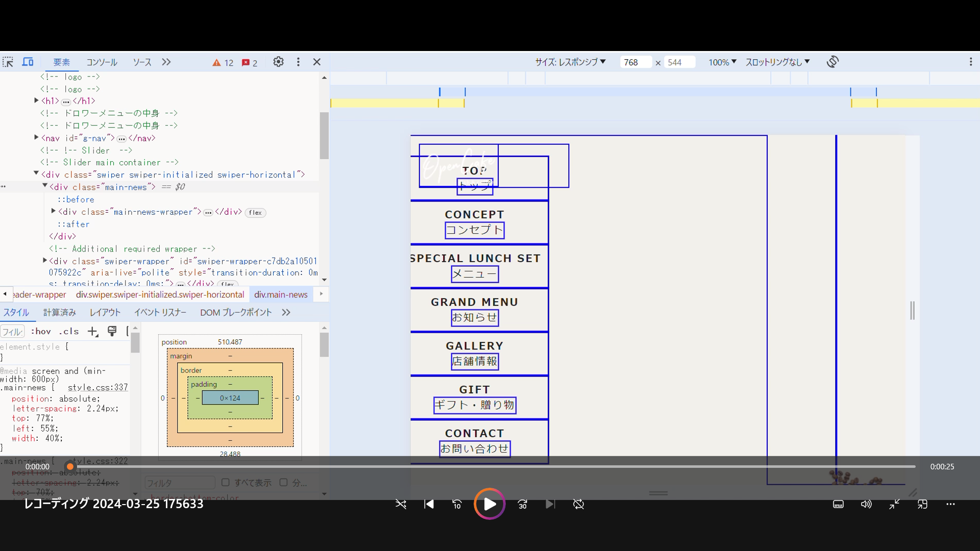
Task: Click the volume speaker icon
Action: (x=866, y=505)
